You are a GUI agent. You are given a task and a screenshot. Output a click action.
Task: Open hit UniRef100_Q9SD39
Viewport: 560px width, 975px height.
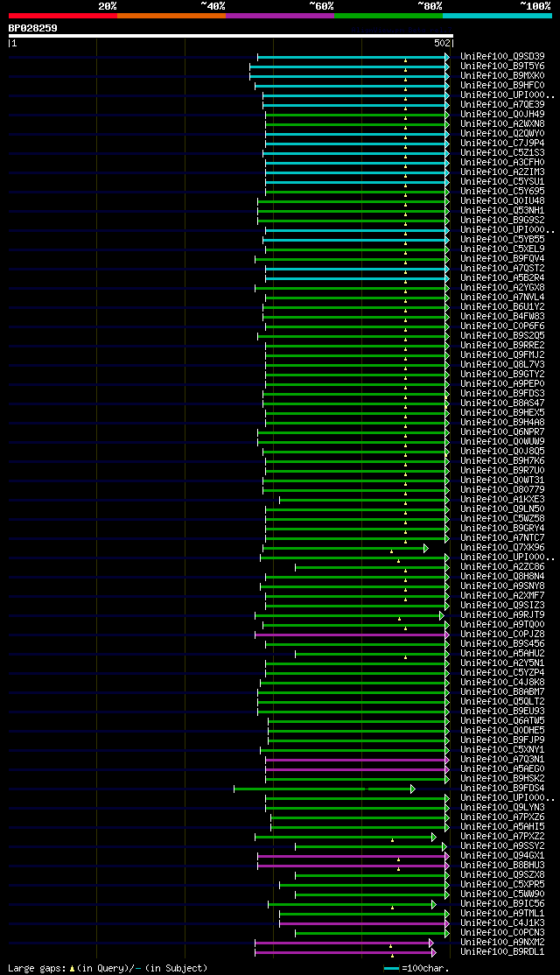pos(502,56)
